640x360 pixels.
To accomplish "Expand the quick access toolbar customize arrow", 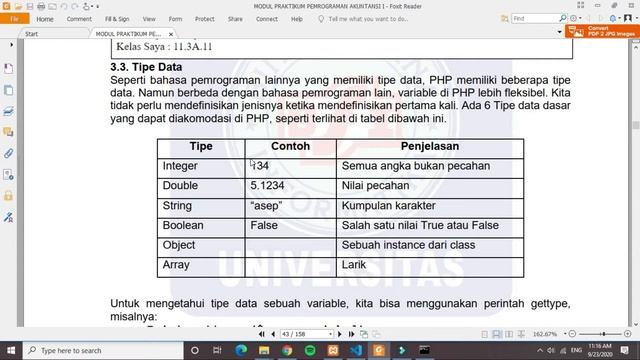I will [x=98, y=7].
